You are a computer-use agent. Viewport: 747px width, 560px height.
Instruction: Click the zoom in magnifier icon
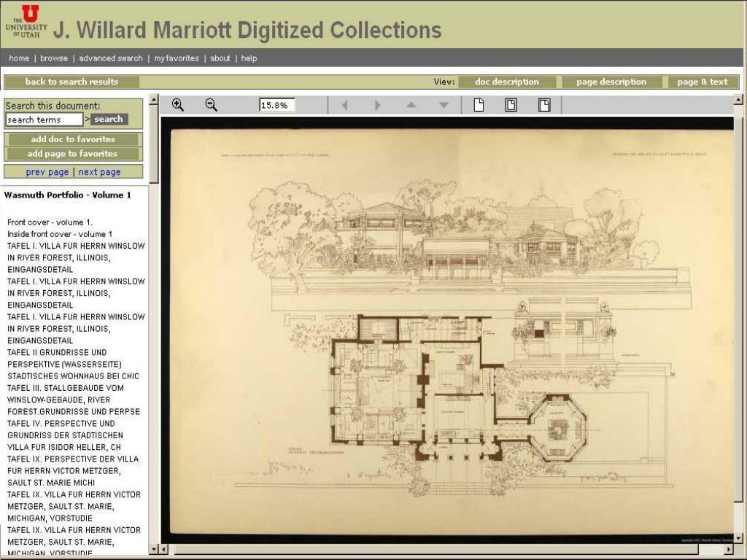tap(178, 105)
